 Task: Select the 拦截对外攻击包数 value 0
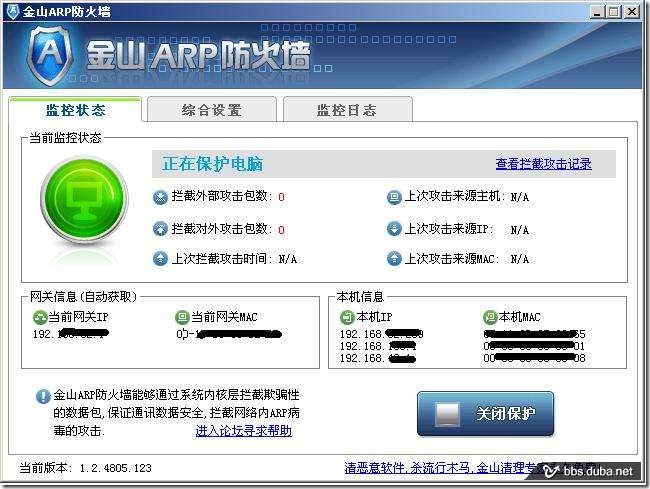(x=281, y=230)
